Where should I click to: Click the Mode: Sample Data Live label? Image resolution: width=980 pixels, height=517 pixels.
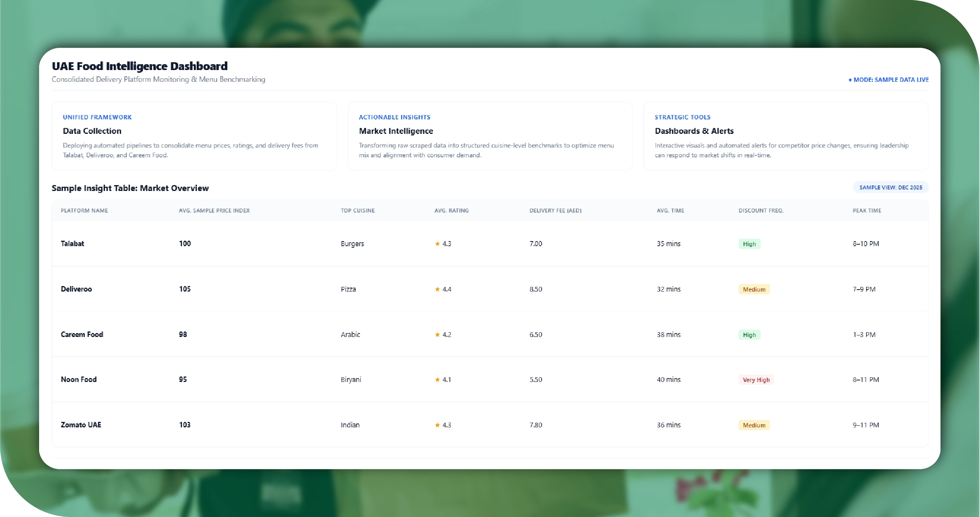[890, 80]
